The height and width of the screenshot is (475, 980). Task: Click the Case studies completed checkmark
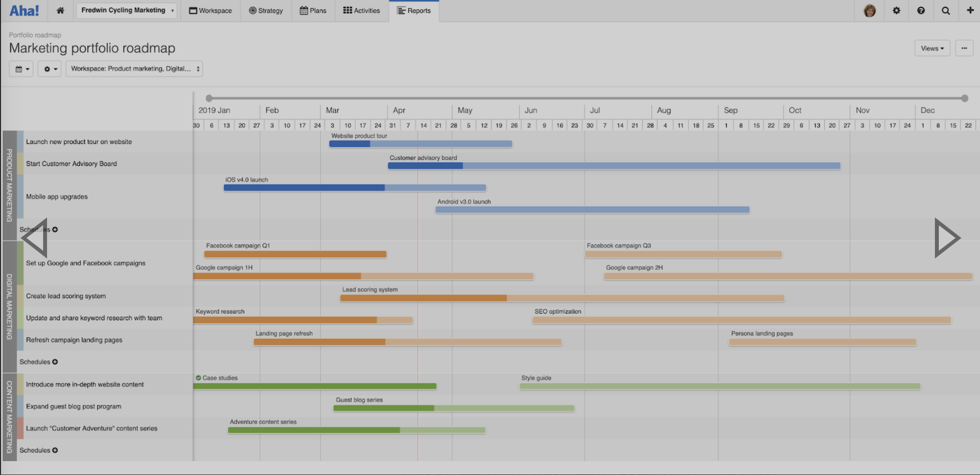(x=198, y=378)
